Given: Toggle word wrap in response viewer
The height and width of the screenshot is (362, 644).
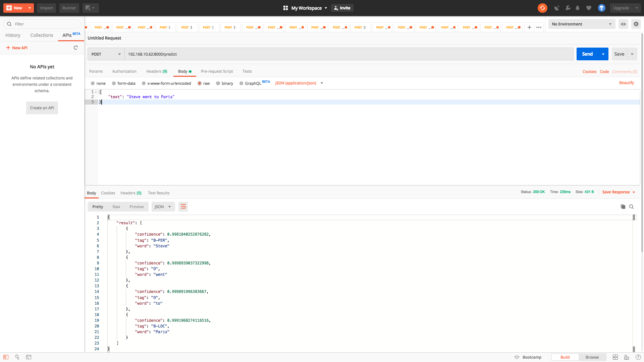Looking at the screenshot, I should [183, 207].
